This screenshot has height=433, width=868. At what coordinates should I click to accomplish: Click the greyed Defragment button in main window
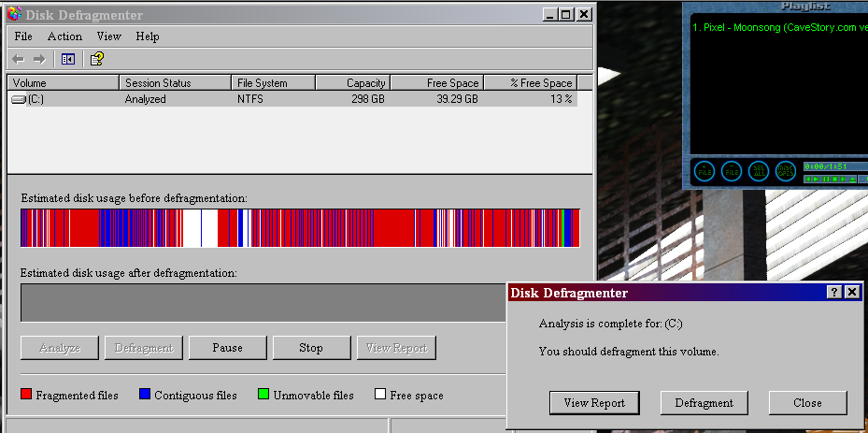click(x=144, y=348)
